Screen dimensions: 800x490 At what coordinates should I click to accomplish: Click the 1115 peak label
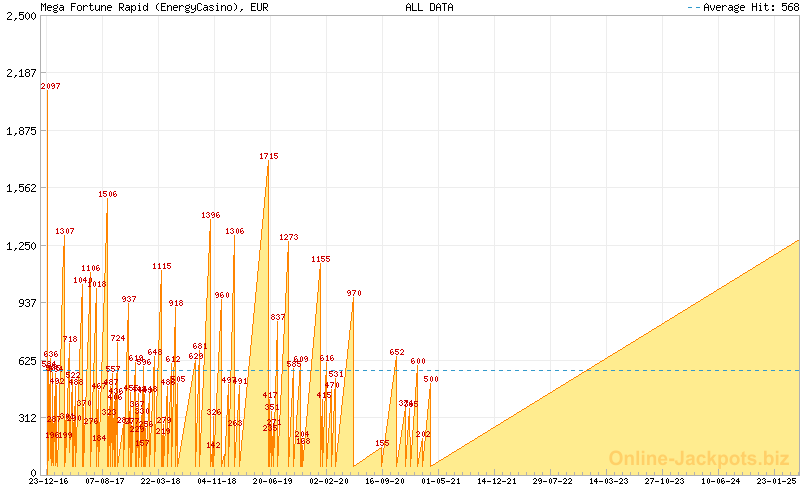point(162,267)
